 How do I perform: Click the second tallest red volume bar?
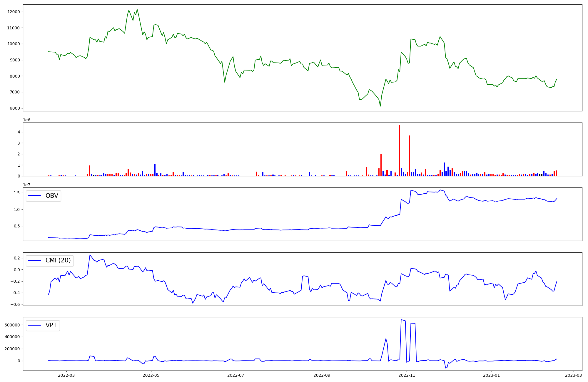(x=409, y=156)
